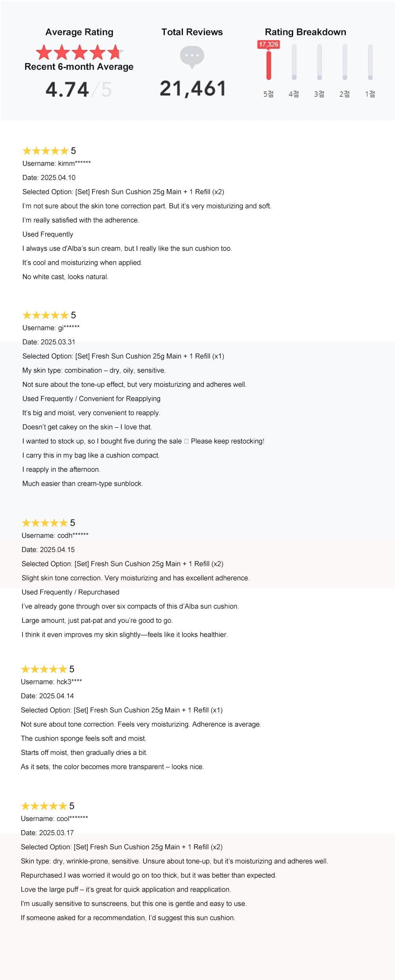Screen dimensions: 395x980
Task: Click the 4.74 recent average score
Action: 67,90
